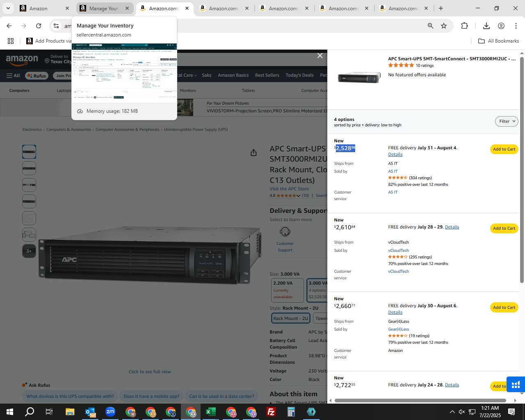Open the Filter dropdown in offers panel
Image resolution: width=525 pixels, height=420 pixels.
pos(507,121)
